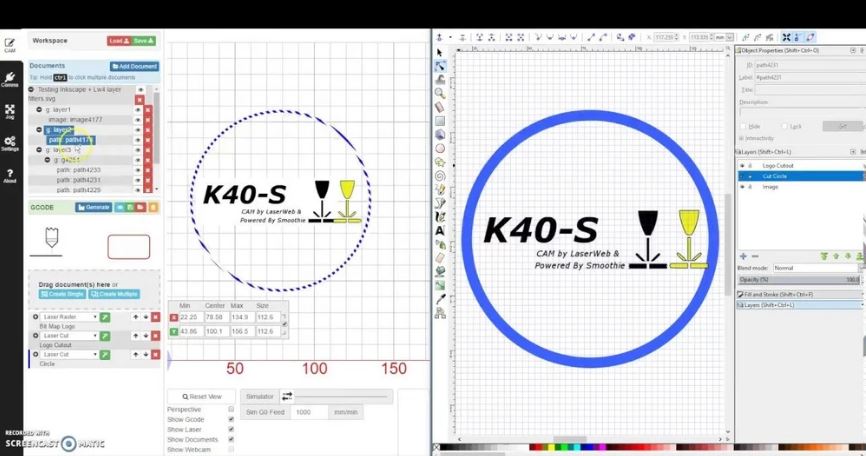Screen dimensions: 866x456
Task: Select path4233 in the documents tree
Action: [x=78, y=170]
